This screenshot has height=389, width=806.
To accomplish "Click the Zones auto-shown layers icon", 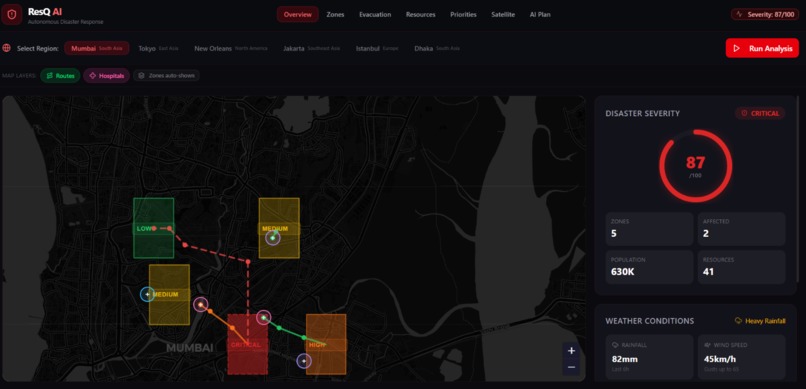I will [x=141, y=76].
